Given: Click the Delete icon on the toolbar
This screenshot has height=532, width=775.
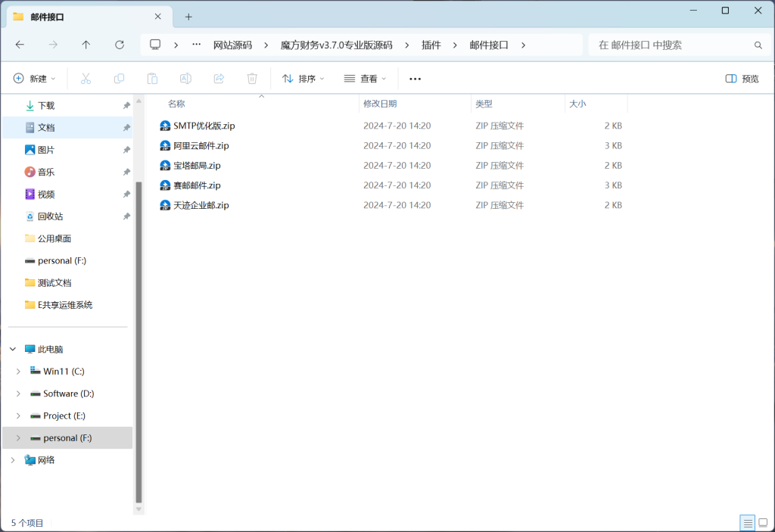Looking at the screenshot, I should (x=252, y=78).
